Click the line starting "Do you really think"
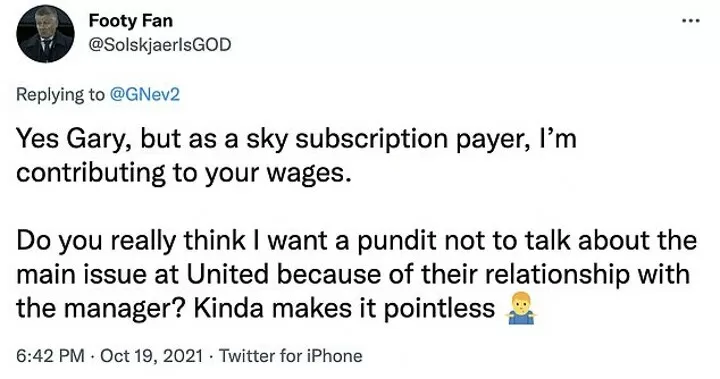 pos(357,241)
